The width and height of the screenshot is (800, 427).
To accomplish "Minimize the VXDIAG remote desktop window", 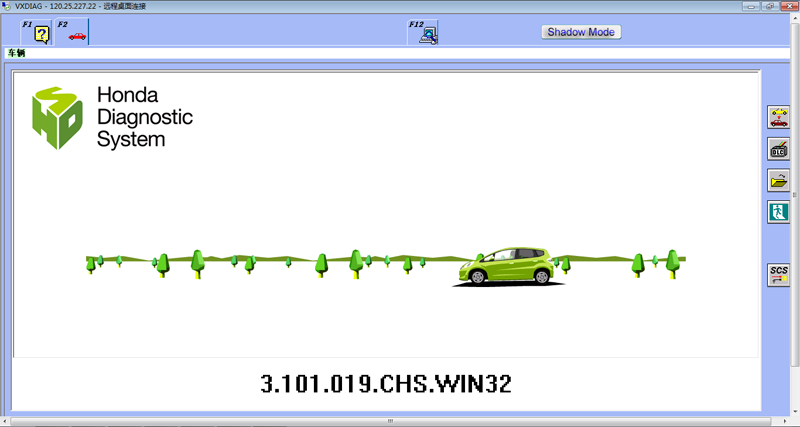I will pyautogui.click(x=750, y=6).
